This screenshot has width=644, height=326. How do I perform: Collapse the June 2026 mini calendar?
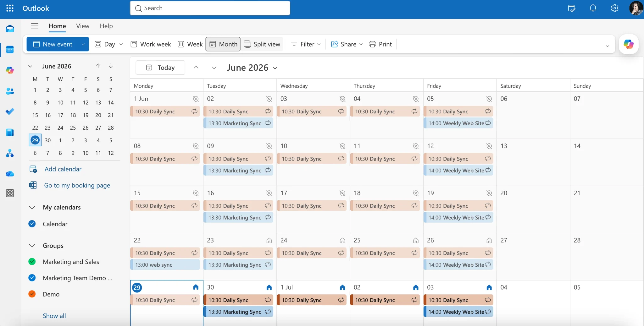[30, 66]
